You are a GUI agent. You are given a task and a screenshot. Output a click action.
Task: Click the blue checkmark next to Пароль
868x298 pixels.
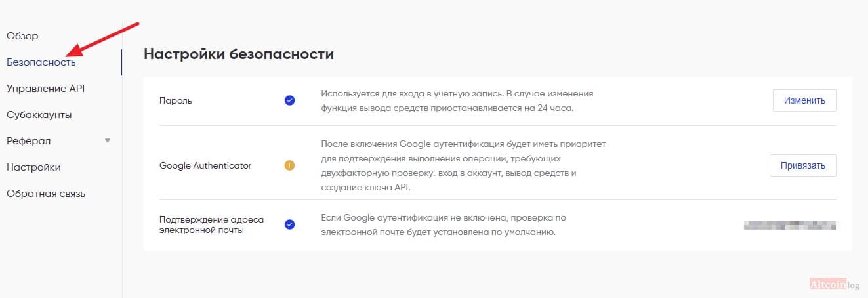point(289,100)
